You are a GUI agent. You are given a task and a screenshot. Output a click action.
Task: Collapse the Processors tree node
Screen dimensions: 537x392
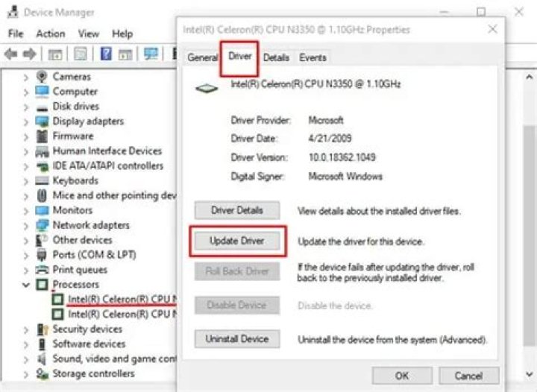pyautogui.click(x=26, y=285)
